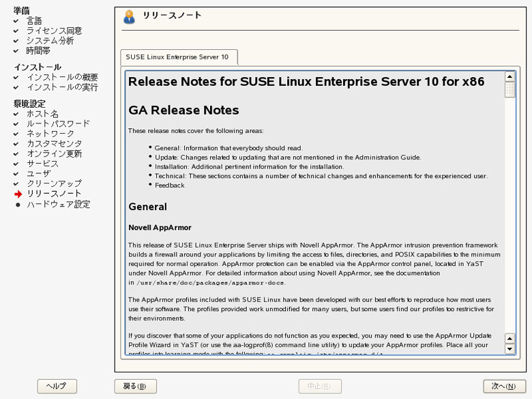Click the Feedback bullet item
The image size is (532, 399).
point(170,186)
